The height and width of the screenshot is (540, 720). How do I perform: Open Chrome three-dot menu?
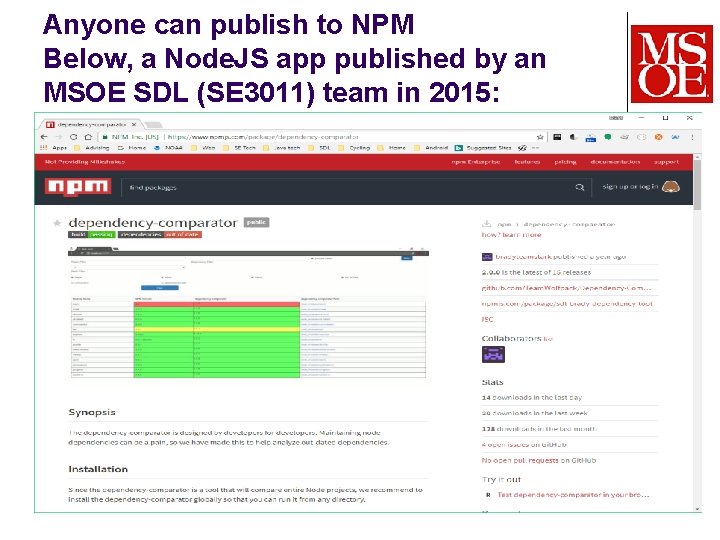click(692, 137)
